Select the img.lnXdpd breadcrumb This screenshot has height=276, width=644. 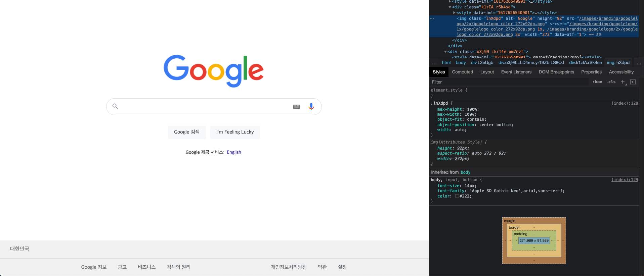pos(618,63)
